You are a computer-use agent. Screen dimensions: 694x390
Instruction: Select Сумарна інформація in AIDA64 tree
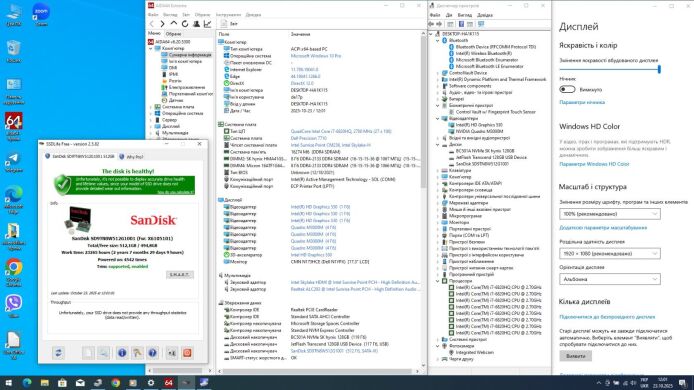coord(189,55)
